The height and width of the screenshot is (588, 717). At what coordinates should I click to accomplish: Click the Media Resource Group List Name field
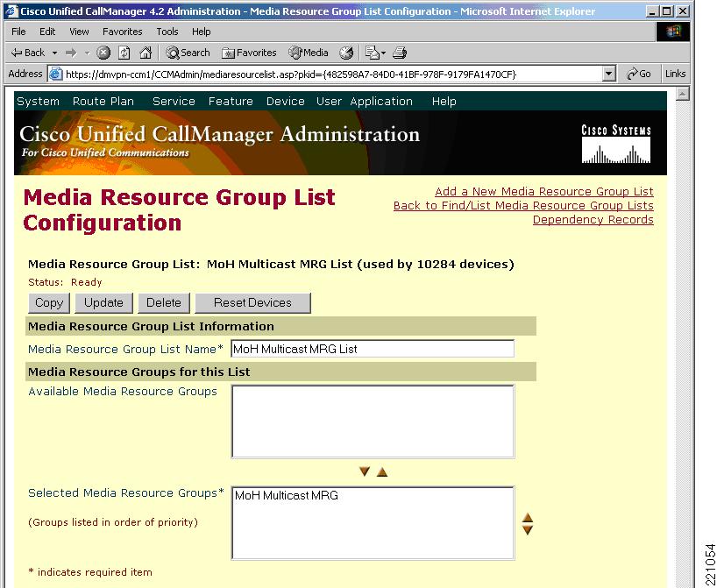373,349
